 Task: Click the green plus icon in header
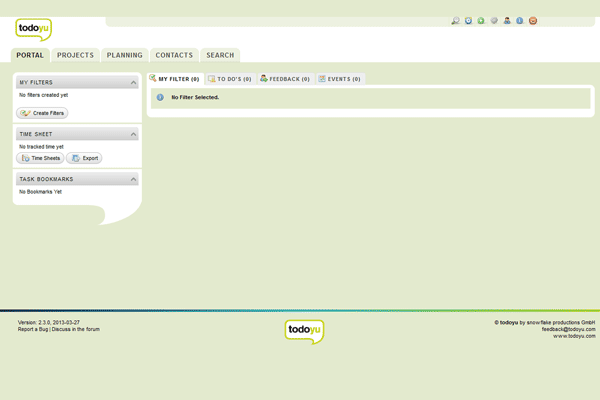point(481,21)
